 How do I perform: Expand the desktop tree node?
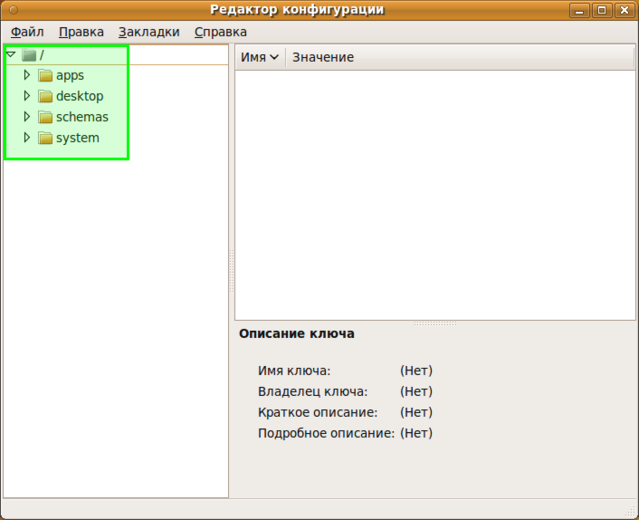[x=27, y=96]
